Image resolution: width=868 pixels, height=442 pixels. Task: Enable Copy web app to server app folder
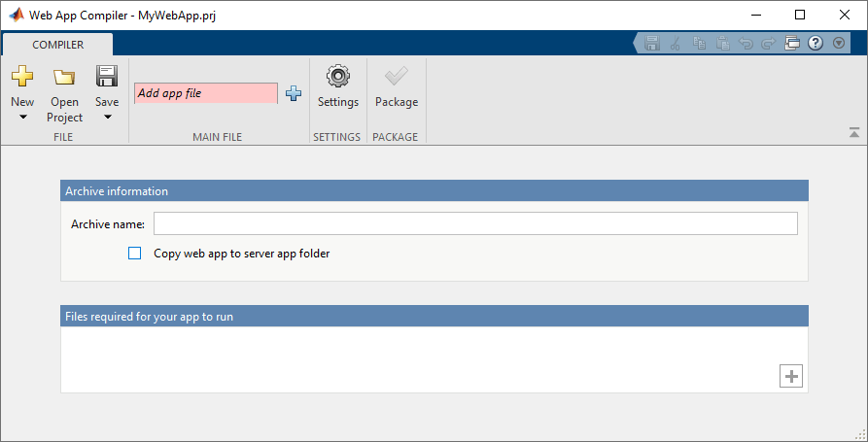click(135, 254)
